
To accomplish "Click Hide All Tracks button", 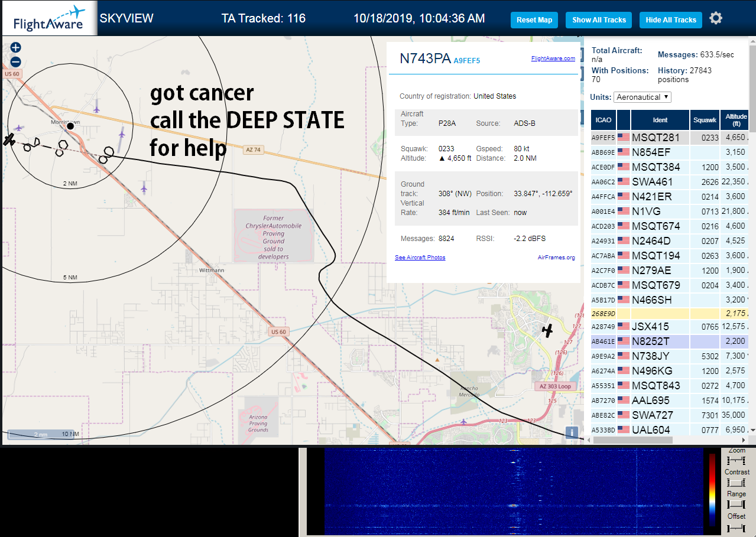I will point(671,20).
